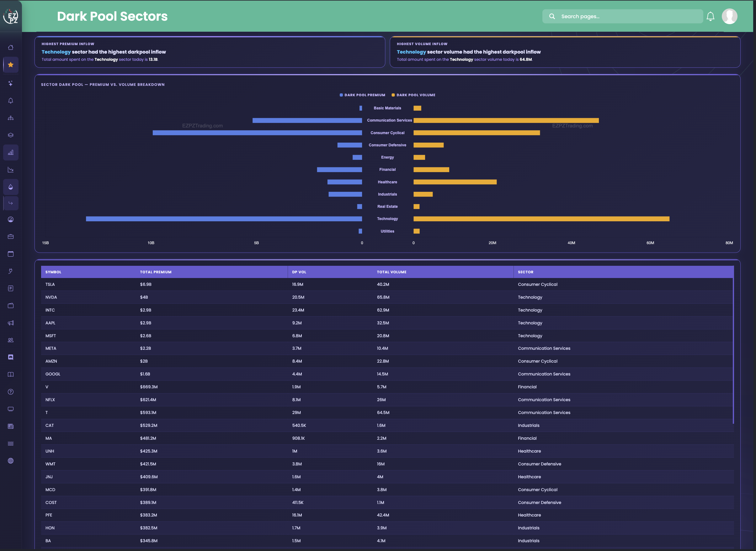Click the AAPL row symbol
Image resolution: width=756 pixels, height=551 pixels.
[51, 323]
